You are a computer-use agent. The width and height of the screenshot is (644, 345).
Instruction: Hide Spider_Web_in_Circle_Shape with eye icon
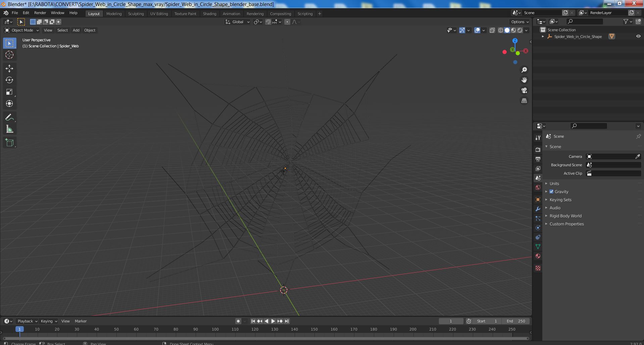638,36
